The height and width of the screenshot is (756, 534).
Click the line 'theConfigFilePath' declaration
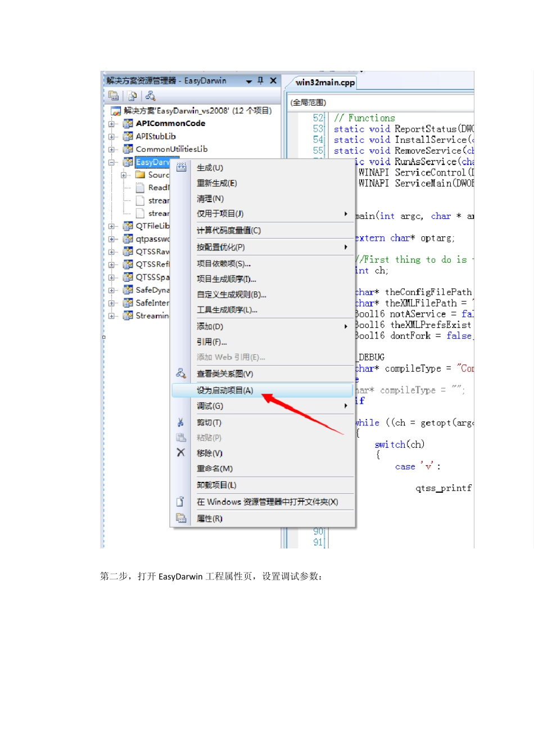pyautogui.click(x=414, y=292)
